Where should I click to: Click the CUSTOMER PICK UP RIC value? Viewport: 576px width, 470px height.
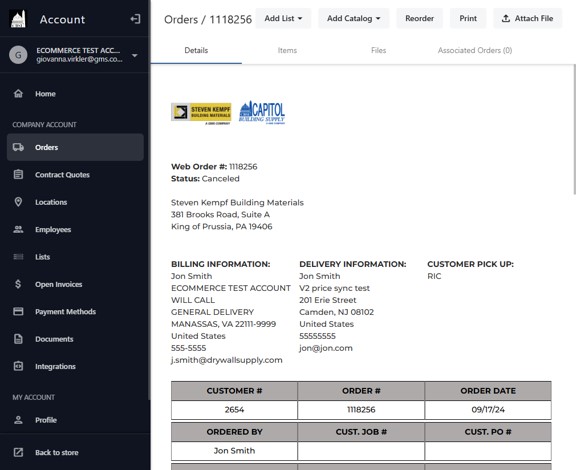tap(434, 276)
